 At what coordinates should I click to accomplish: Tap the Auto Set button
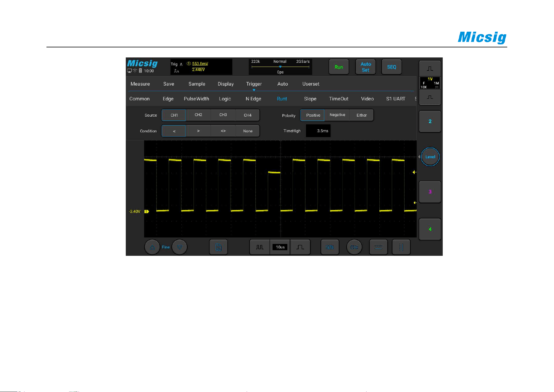[365, 67]
